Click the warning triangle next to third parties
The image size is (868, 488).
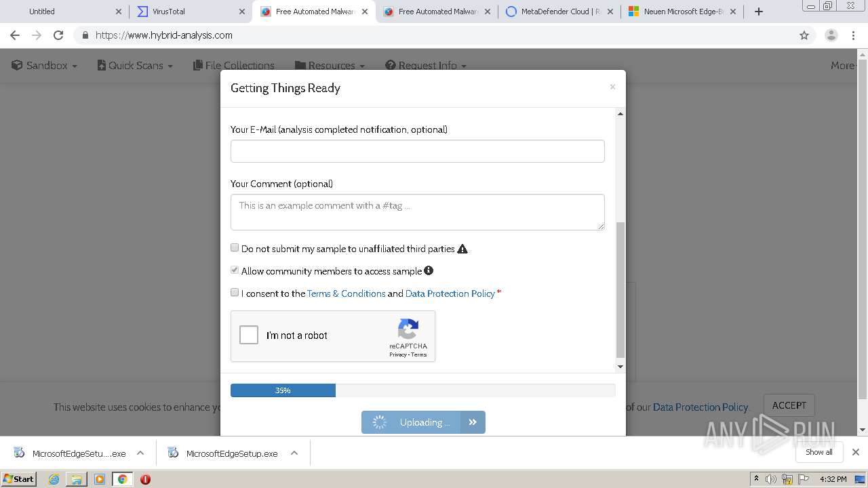pos(462,249)
